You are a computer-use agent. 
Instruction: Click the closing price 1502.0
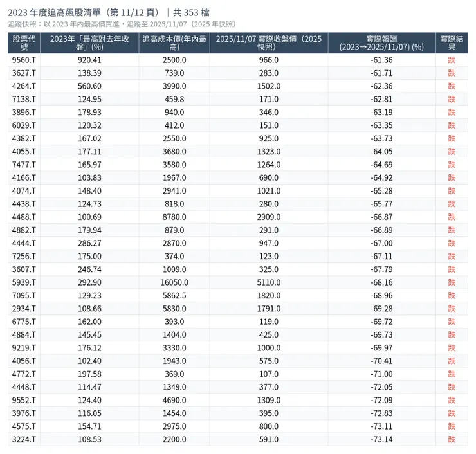pos(269,86)
